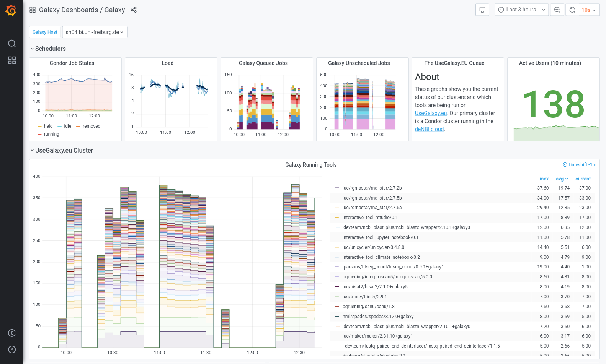Open the search icon in sidebar

[x=12, y=44]
